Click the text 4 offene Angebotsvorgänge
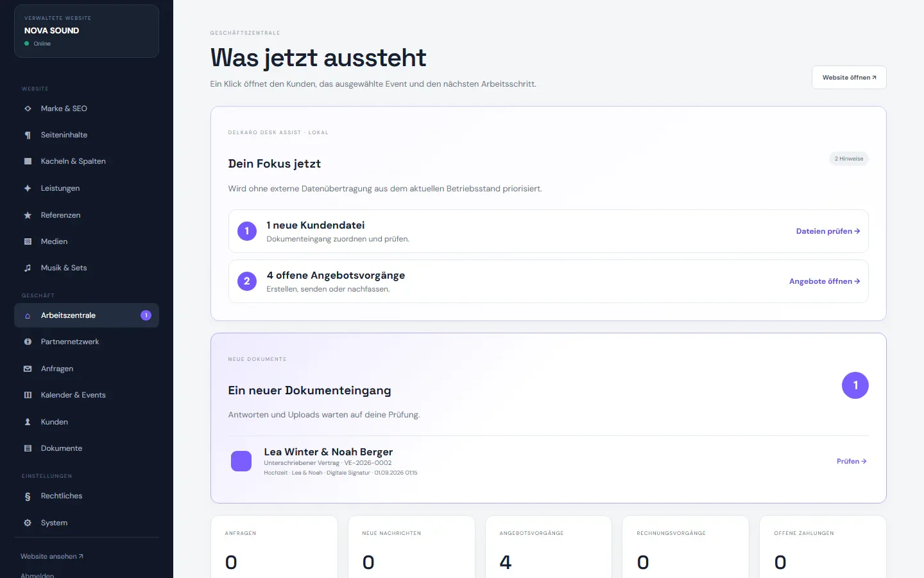924x578 pixels. point(336,275)
